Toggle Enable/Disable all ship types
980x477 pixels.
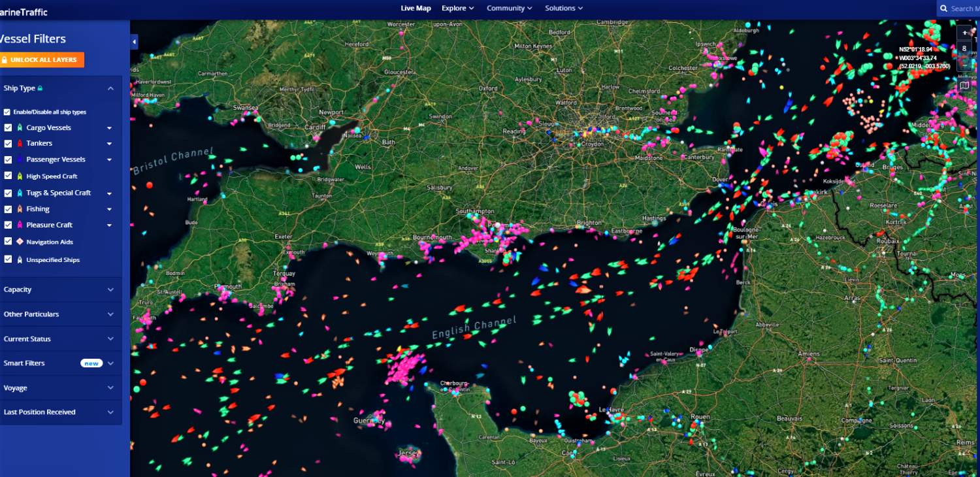tap(7, 112)
